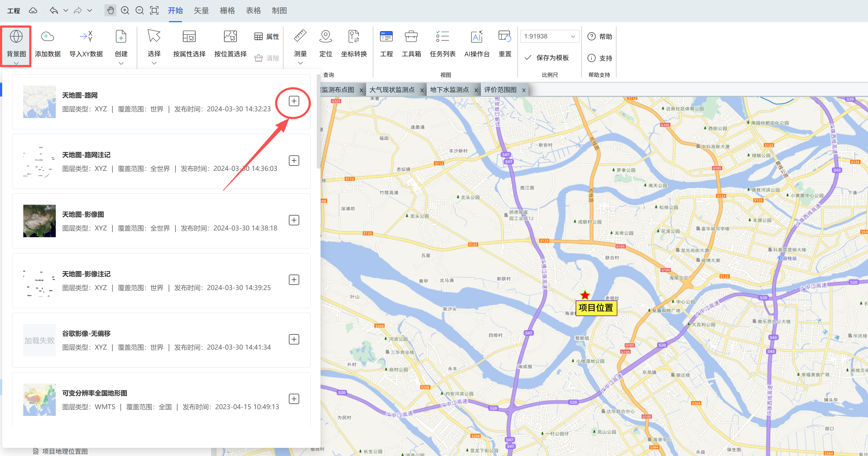Click the 保存为模板 button
This screenshot has width=868, height=456.
click(x=547, y=58)
